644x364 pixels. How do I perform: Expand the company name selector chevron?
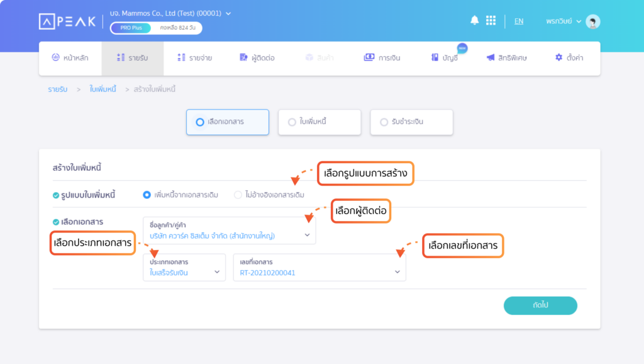coord(228,14)
